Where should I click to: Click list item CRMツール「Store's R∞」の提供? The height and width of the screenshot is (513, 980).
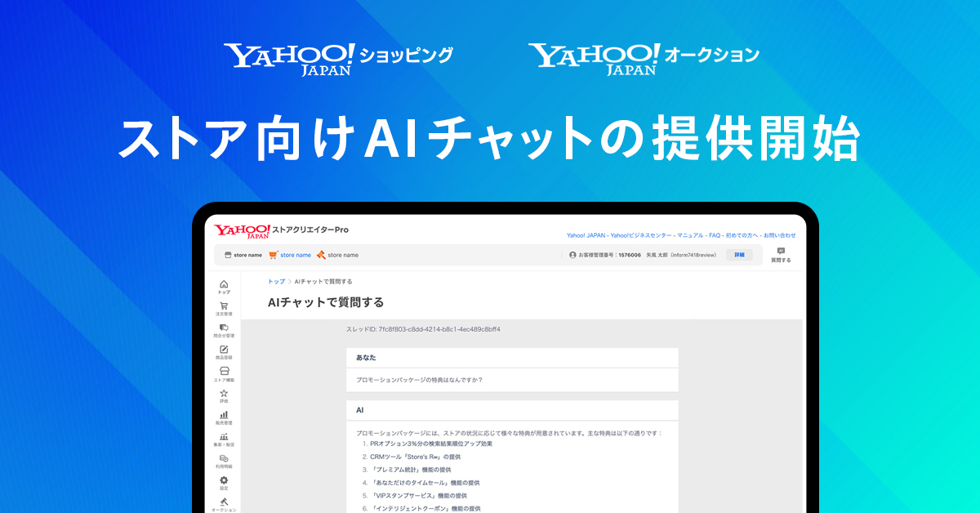click(x=415, y=457)
